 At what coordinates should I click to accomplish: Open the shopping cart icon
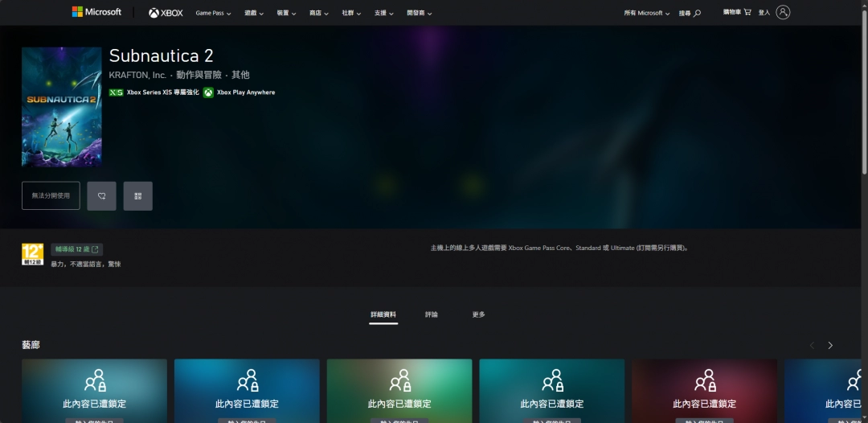(x=748, y=11)
